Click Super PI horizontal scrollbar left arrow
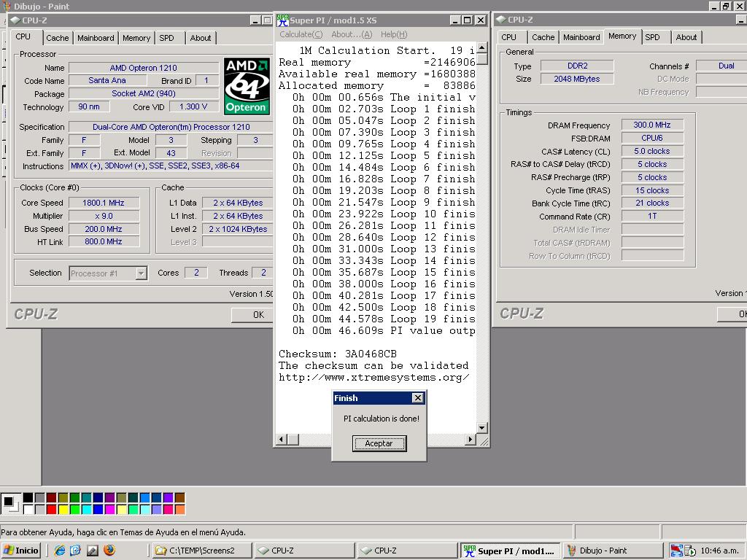Screen dimensions: 747x560 (282, 439)
